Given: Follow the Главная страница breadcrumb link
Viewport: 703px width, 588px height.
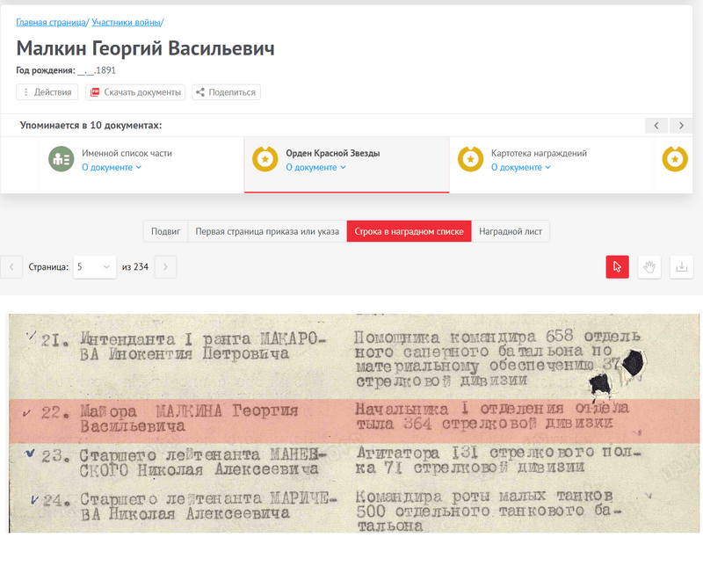Looking at the screenshot, I should tap(51, 23).
